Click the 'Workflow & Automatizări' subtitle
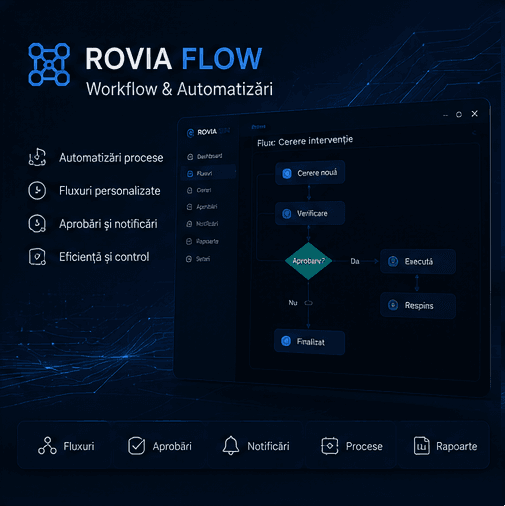 (x=179, y=89)
